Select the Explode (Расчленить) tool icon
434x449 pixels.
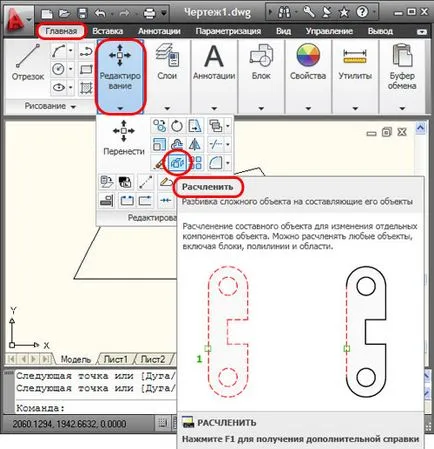[177, 163]
